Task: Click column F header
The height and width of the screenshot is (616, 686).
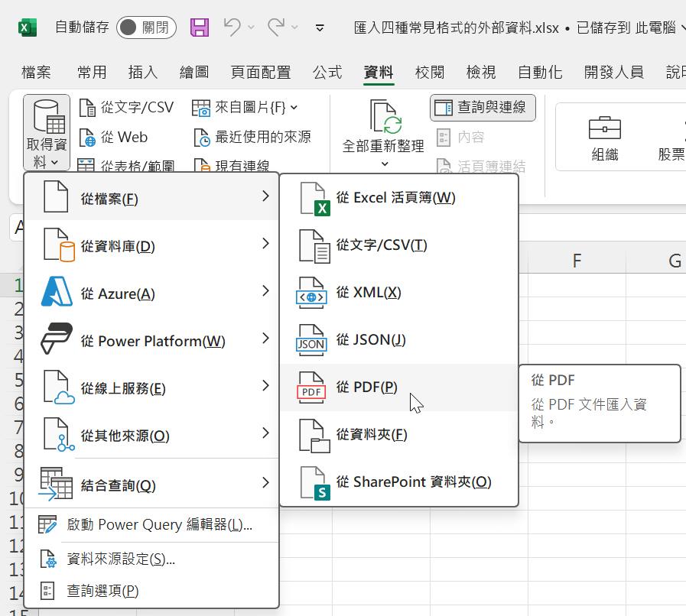Action: tap(577, 261)
